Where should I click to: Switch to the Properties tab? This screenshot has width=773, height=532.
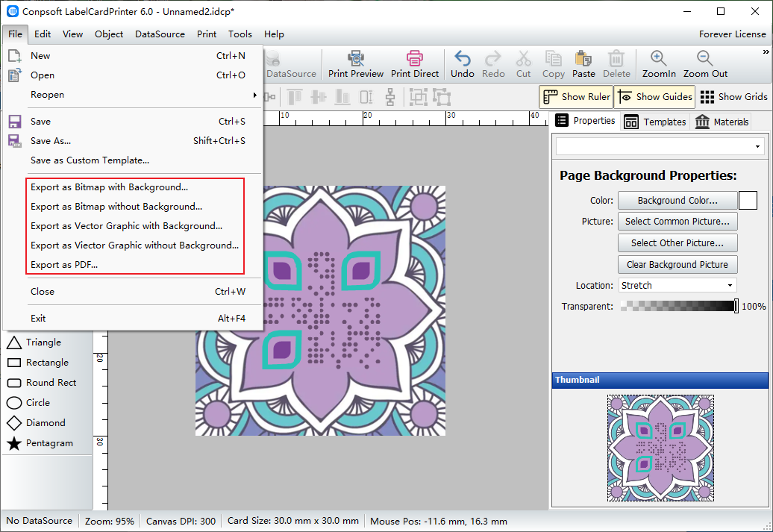pos(585,121)
